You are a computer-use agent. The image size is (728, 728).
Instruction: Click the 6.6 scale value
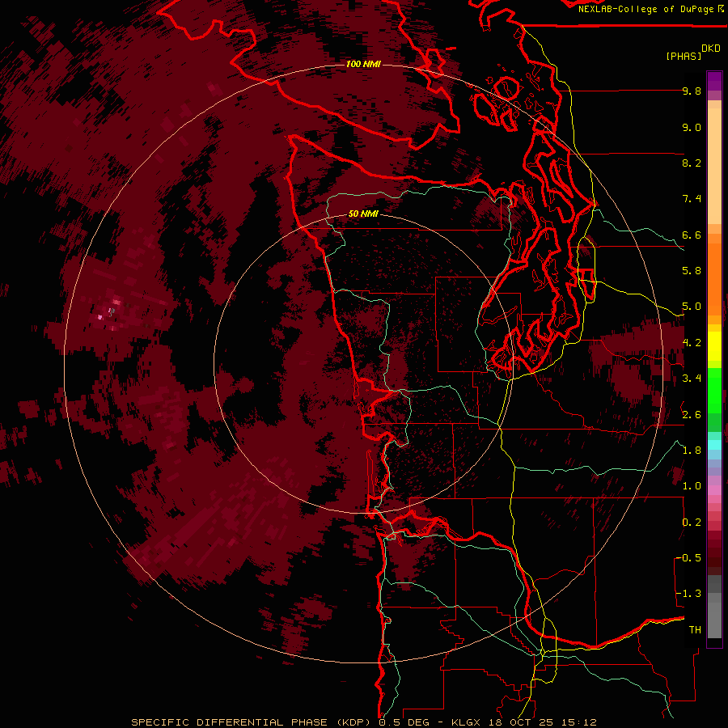pos(692,235)
